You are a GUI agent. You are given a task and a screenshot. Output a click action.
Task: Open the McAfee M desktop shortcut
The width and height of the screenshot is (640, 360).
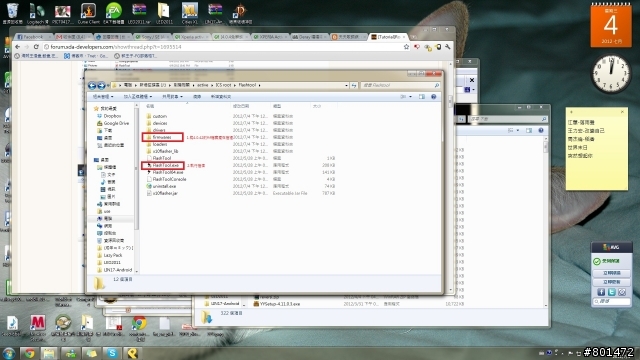click(x=38, y=328)
